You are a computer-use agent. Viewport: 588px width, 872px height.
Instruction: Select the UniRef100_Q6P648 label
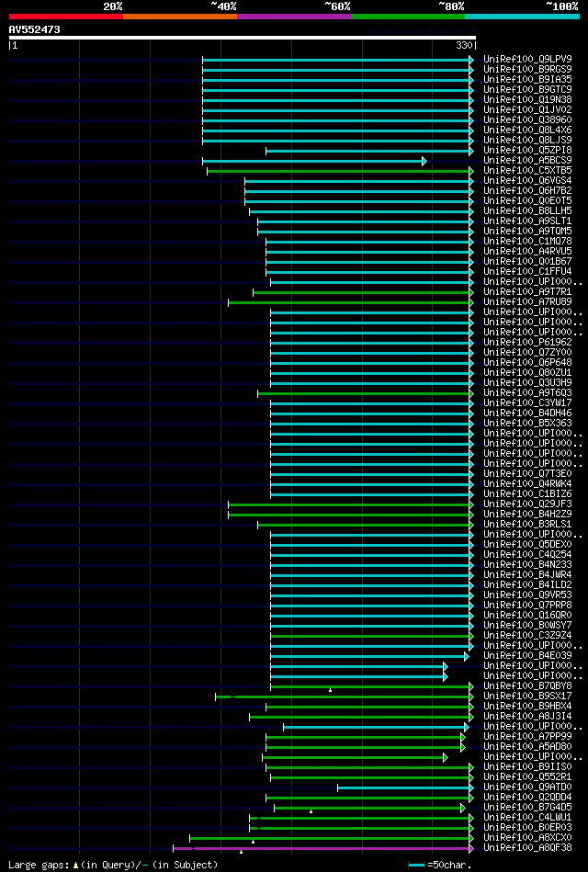[527, 363]
